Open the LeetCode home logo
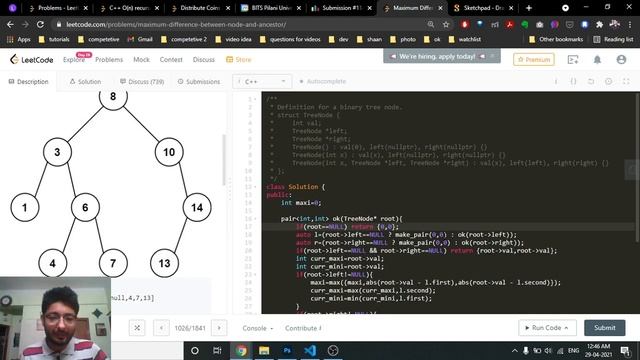 [x=31, y=60]
